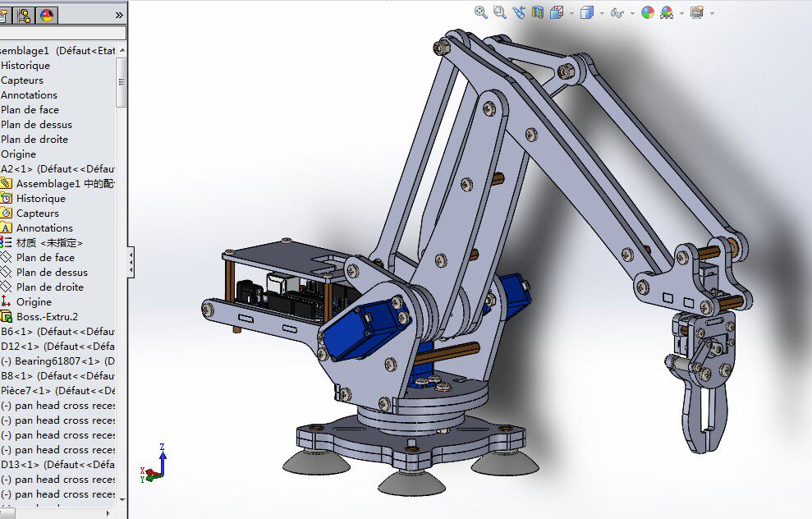Click the clock icon beside Historique
This screenshot has width=812, height=519.
(x=7, y=199)
